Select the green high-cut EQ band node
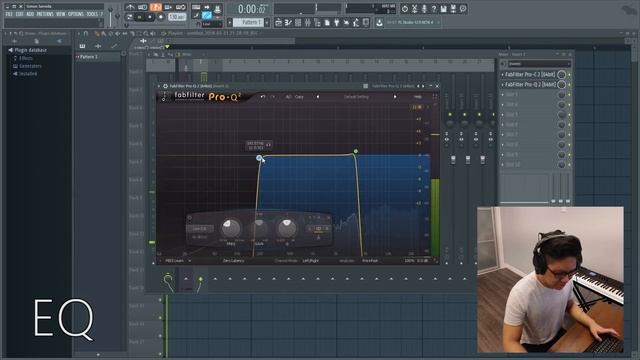The image size is (640, 360). [x=356, y=151]
